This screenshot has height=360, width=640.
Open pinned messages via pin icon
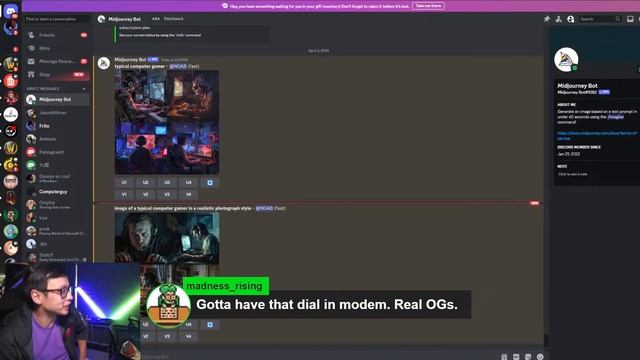(x=547, y=19)
